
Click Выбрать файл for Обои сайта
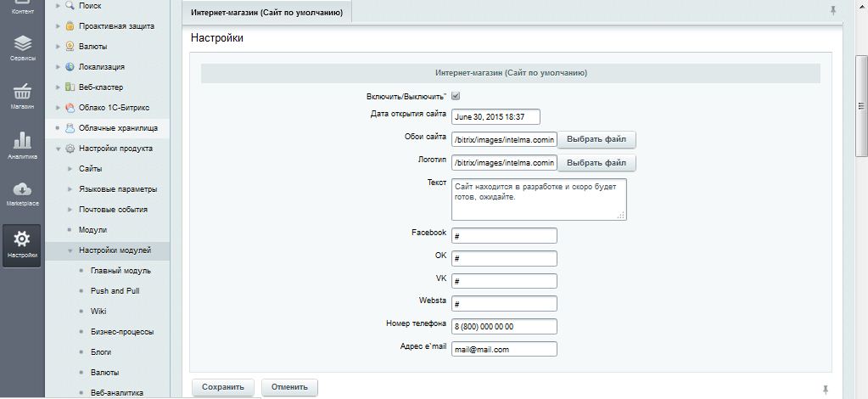(x=596, y=139)
